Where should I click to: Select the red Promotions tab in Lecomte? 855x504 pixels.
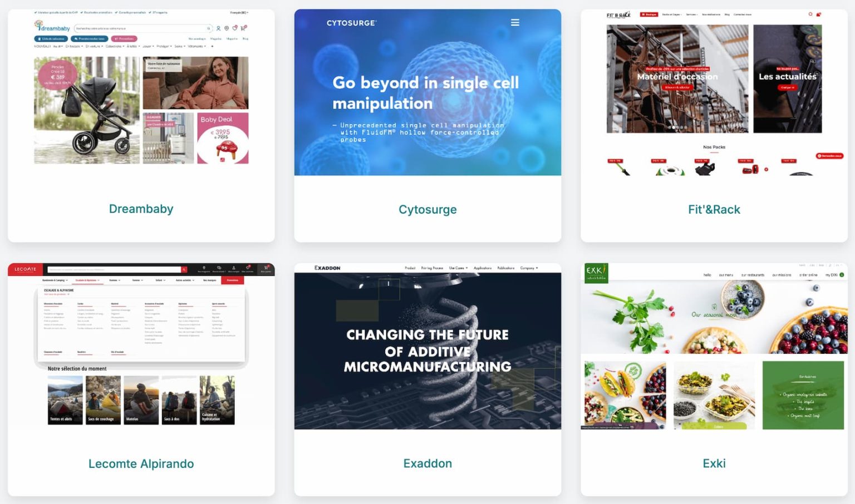click(233, 280)
